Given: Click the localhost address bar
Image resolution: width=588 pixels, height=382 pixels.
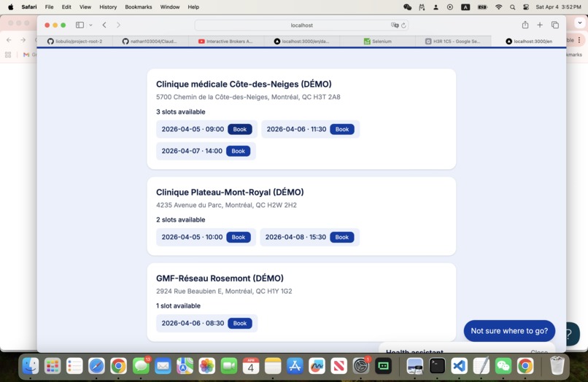Looking at the screenshot, I should point(301,25).
